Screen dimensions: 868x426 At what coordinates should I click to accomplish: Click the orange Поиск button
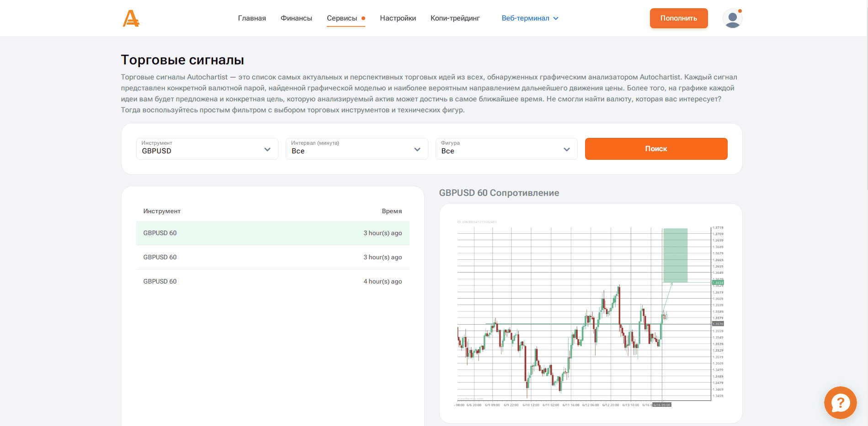(656, 149)
